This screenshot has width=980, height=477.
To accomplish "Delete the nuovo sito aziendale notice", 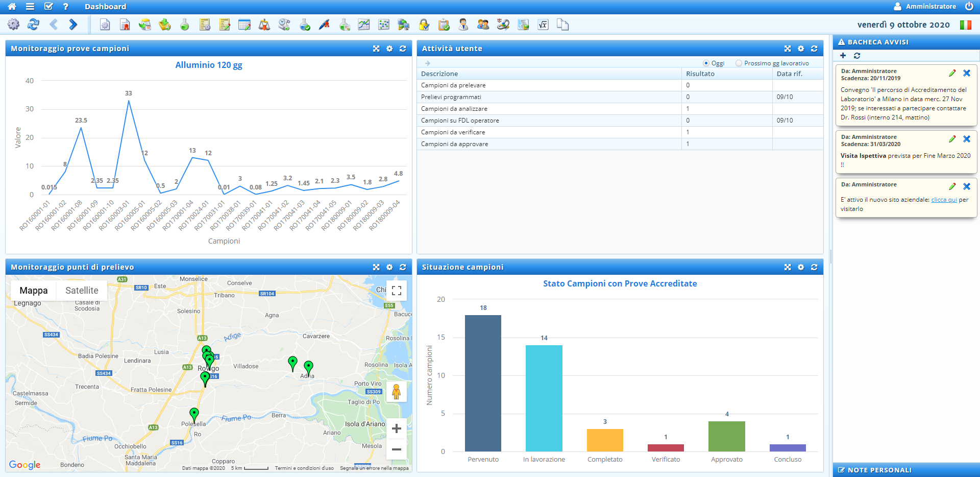I will 967,186.
